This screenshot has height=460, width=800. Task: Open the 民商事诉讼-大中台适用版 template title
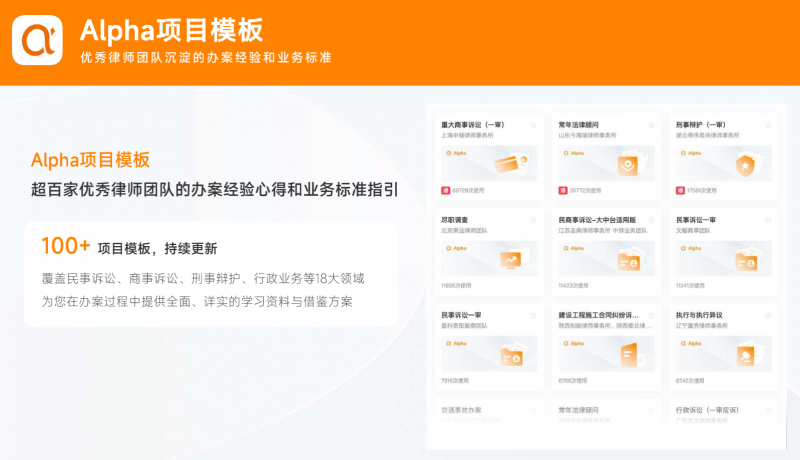(597, 220)
